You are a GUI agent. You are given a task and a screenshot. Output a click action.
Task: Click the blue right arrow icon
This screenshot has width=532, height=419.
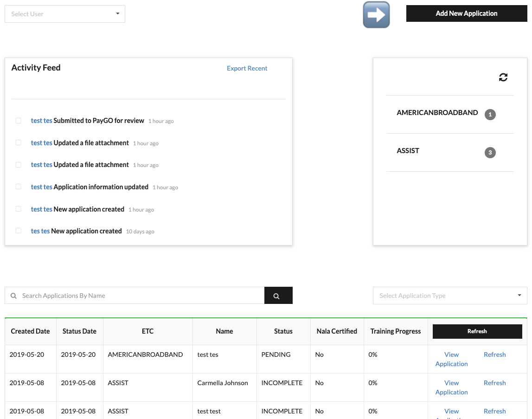click(x=376, y=15)
